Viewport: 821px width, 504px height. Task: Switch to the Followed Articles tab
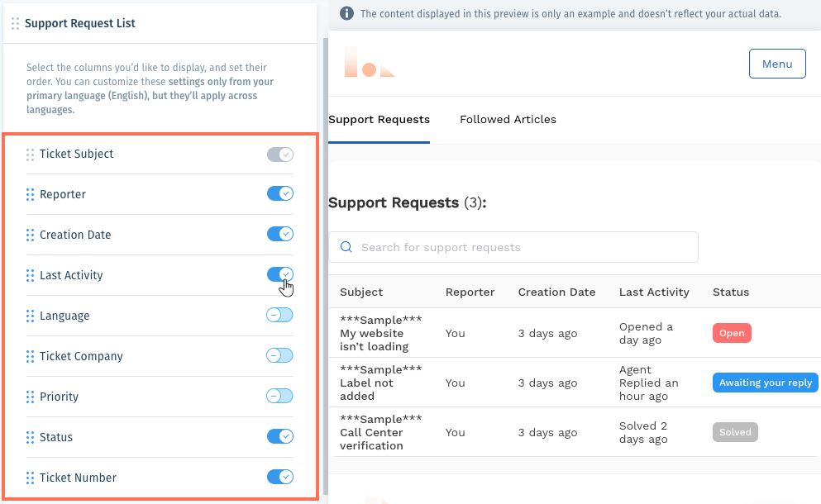point(508,119)
